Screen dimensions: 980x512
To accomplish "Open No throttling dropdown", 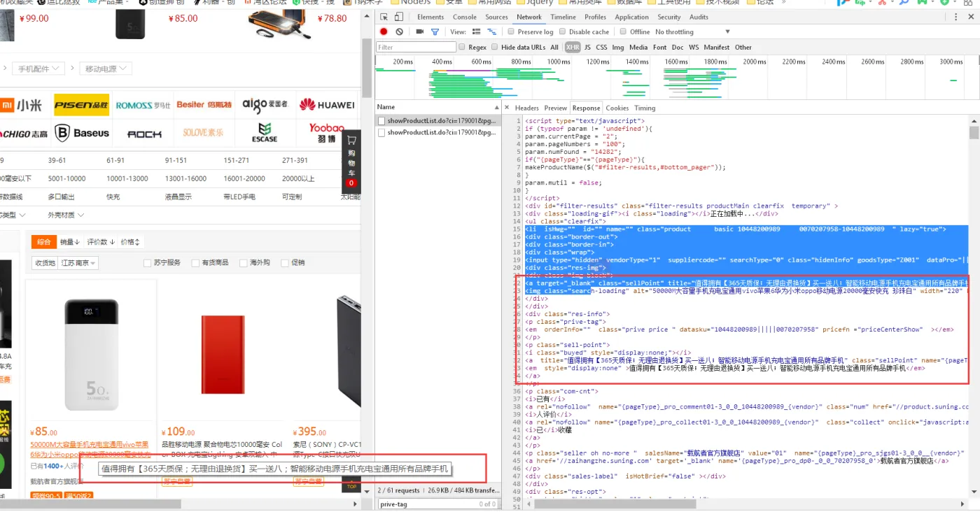I will coord(692,31).
